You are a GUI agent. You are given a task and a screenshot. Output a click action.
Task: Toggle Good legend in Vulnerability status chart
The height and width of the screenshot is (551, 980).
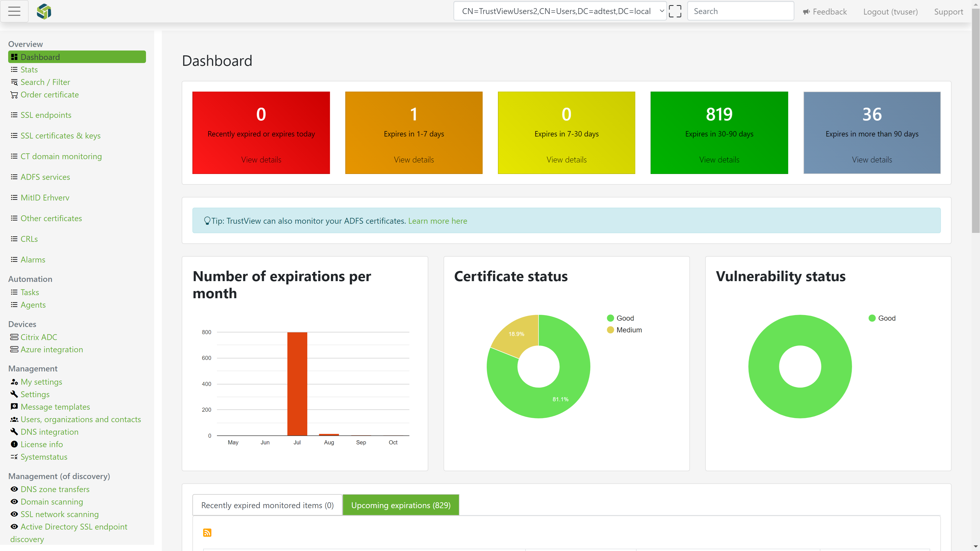click(882, 318)
